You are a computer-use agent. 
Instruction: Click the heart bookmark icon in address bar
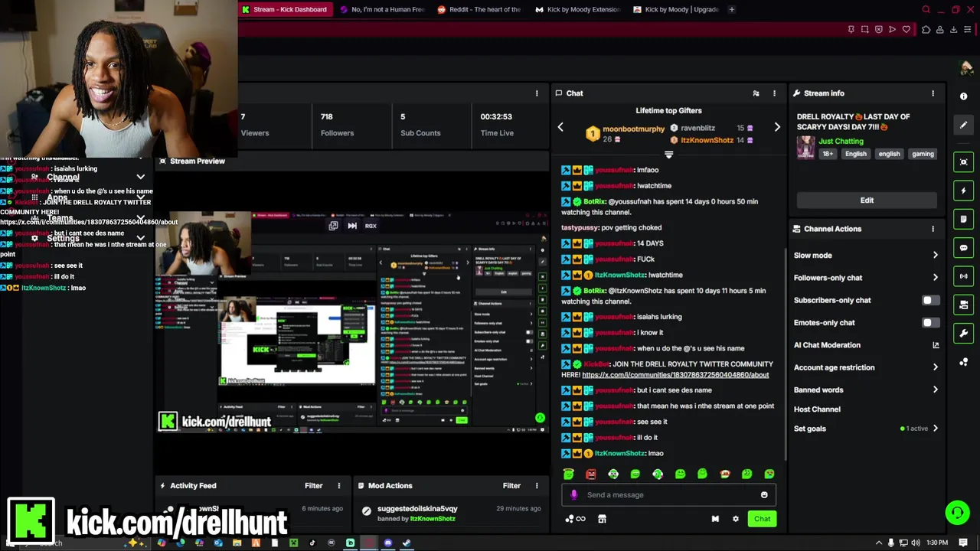[x=906, y=30]
